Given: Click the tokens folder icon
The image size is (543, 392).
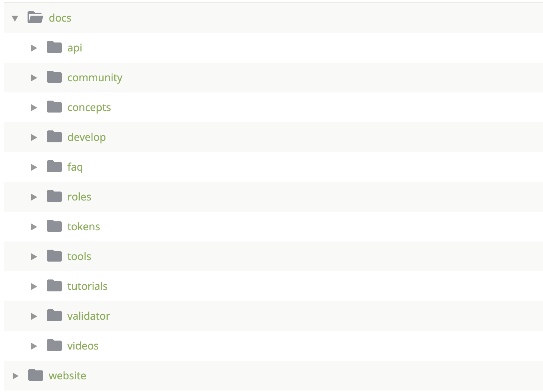Looking at the screenshot, I should [54, 226].
